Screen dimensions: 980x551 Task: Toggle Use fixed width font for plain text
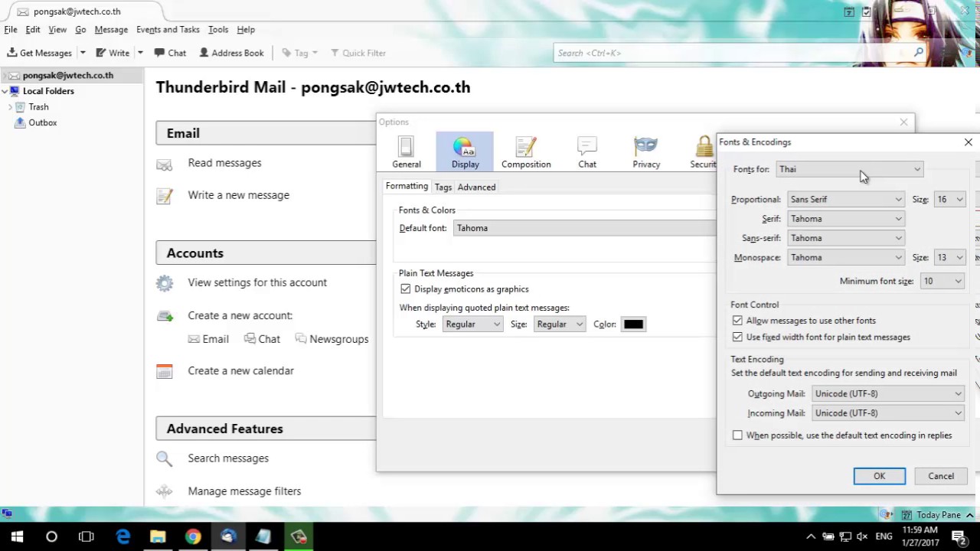737,337
